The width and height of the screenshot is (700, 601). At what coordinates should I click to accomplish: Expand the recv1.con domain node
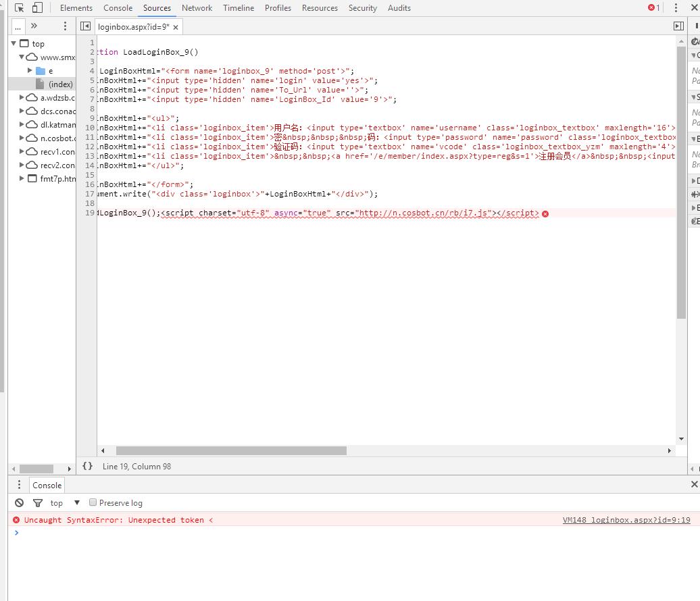22,151
